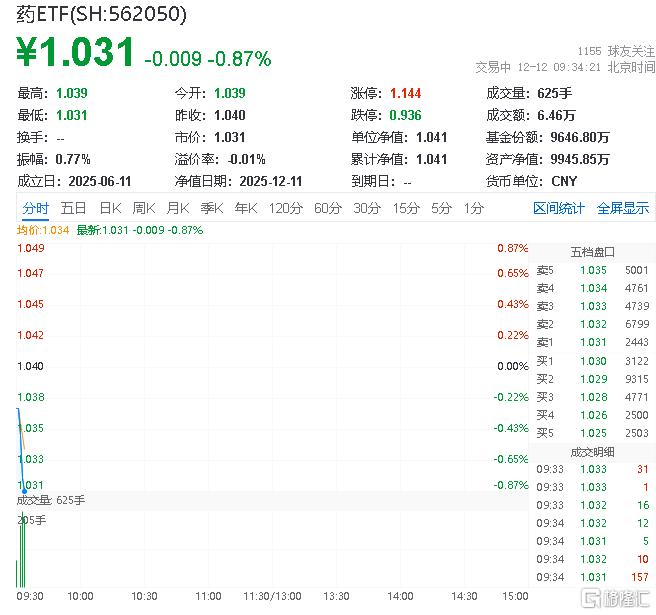Click the 五档盘口 order book header
656x615 pixels.
[x=592, y=251]
